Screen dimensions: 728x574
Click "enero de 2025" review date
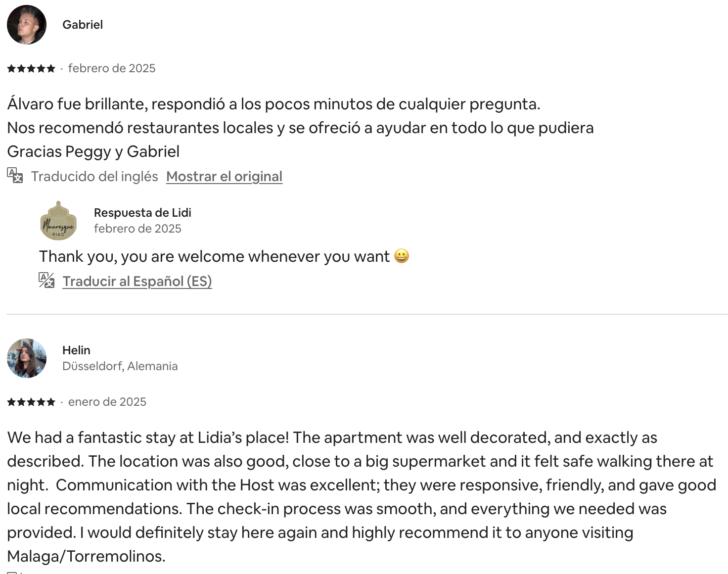(x=107, y=402)
